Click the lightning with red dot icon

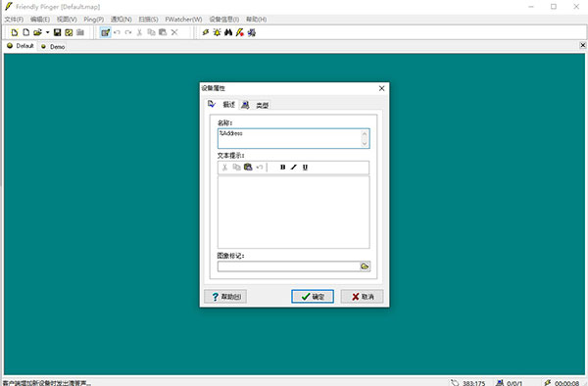pos(240,32)
